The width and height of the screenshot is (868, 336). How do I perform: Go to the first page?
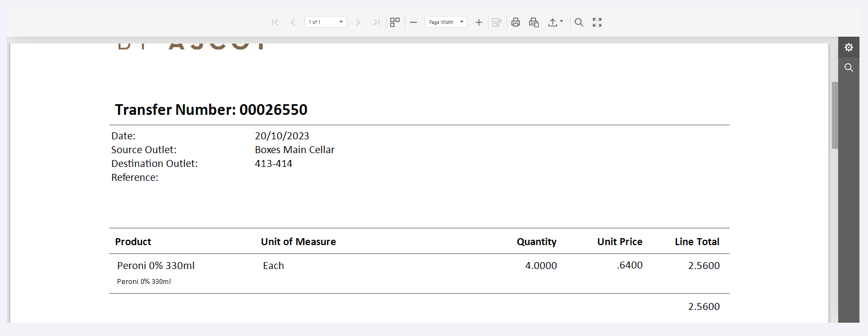pos(275,22)
